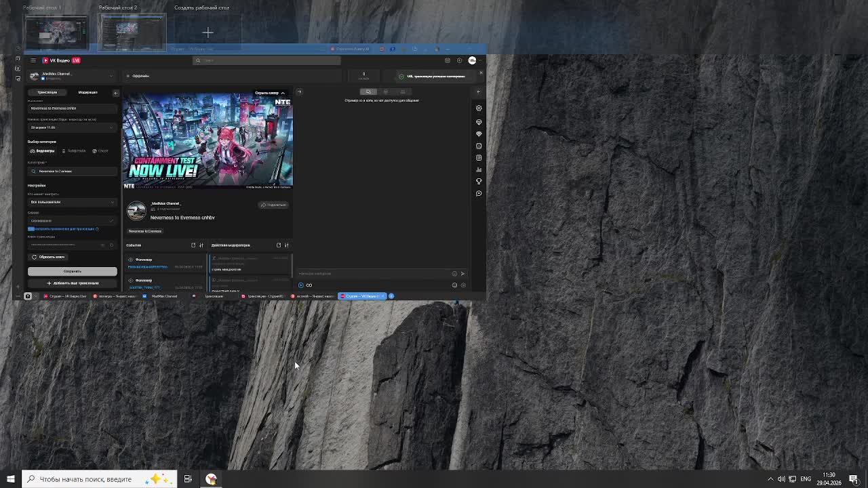Open the volume control in system tray
The image size is (868, 488).
point(781,479)
